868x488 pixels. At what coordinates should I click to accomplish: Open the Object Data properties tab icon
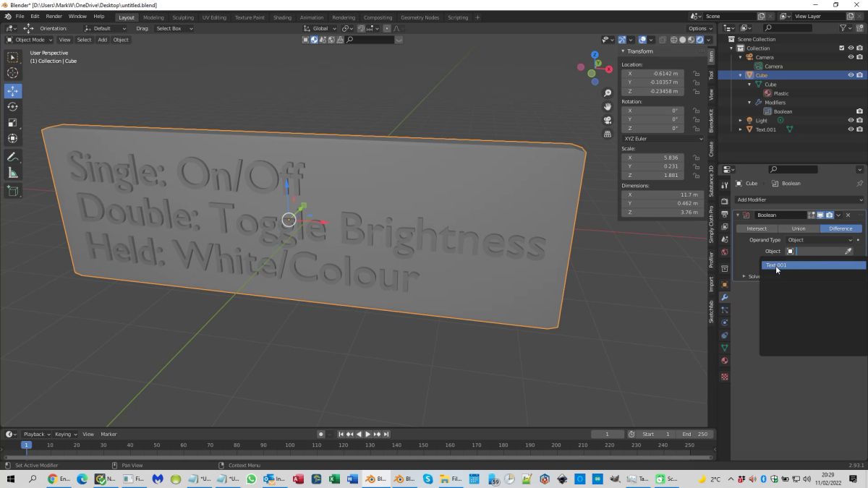724,348
